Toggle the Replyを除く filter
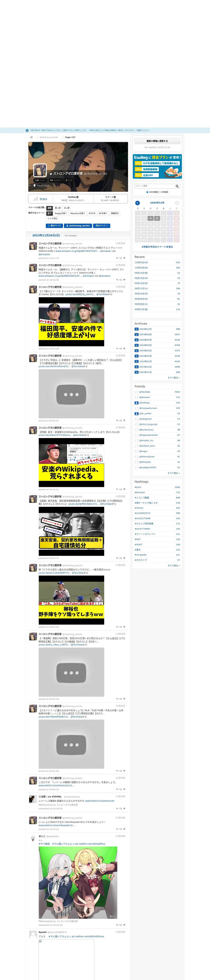Screen dimensions: 210x980 point(61,213)
